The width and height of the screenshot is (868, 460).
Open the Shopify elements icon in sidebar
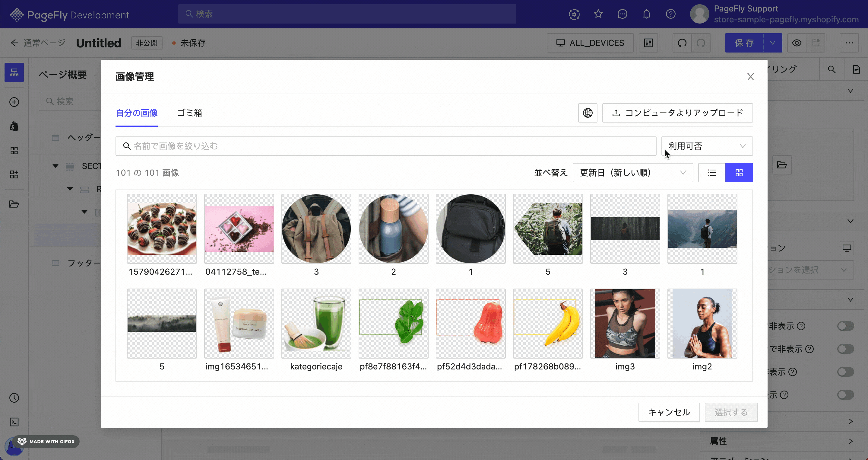pos(14,126)
